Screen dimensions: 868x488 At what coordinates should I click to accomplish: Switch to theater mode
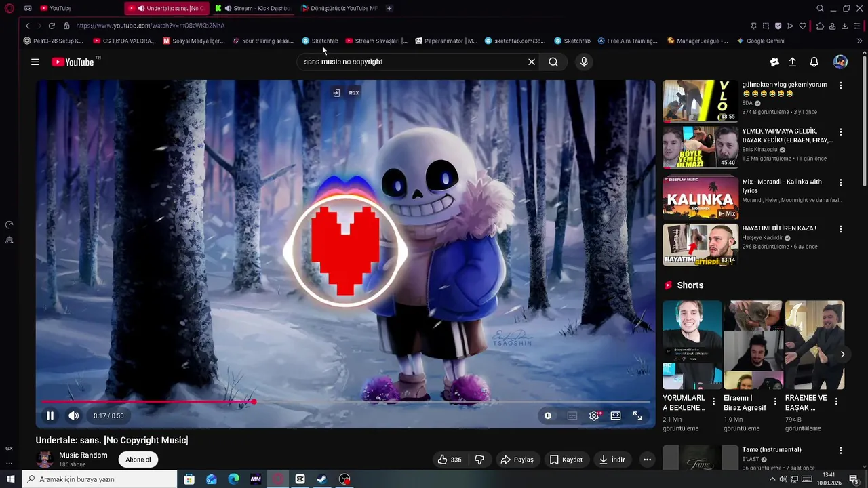click(x=616, y=415)
